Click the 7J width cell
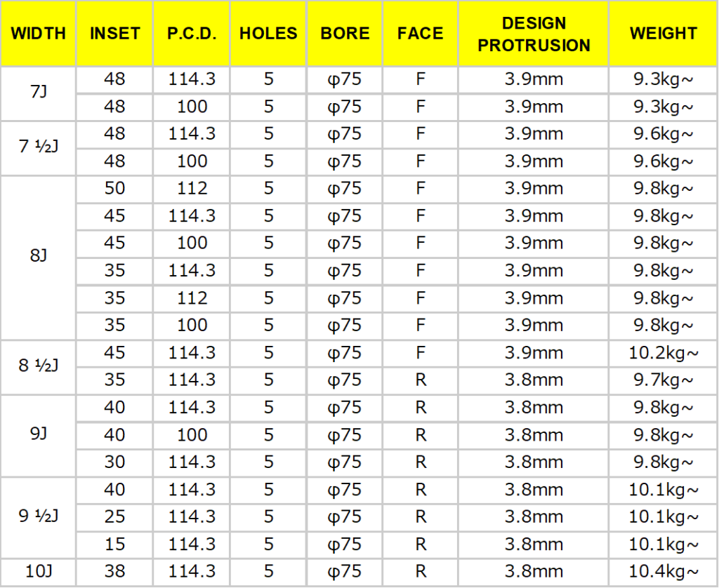The height and width of the screenshot is (588, 719). pyautogui.click(x=38, y=93)
